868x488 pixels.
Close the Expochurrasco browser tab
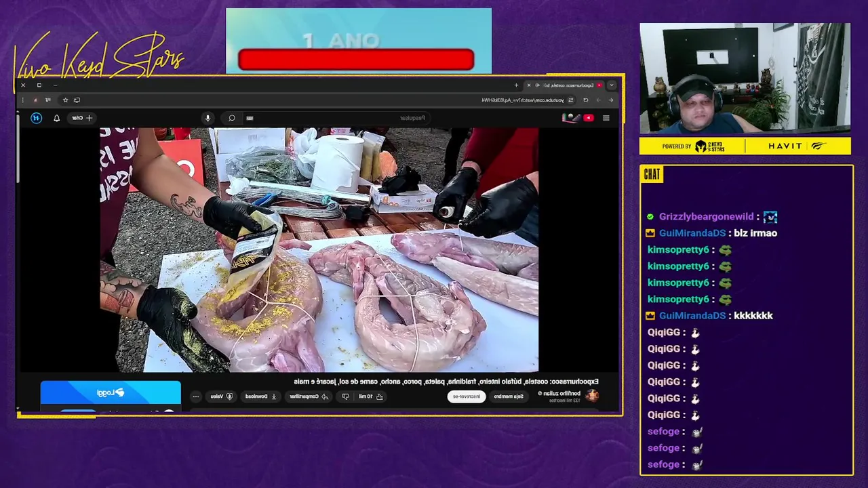point(528,85)
